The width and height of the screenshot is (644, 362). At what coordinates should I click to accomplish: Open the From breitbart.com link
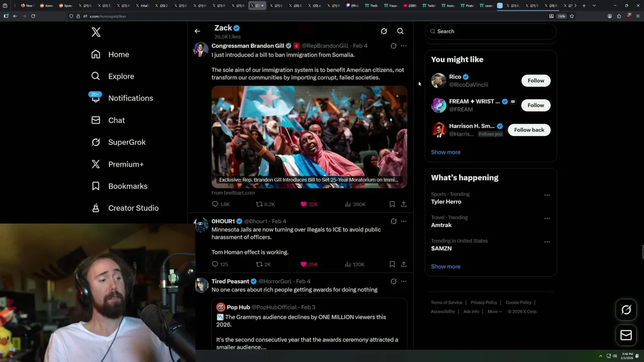point(233,193)
